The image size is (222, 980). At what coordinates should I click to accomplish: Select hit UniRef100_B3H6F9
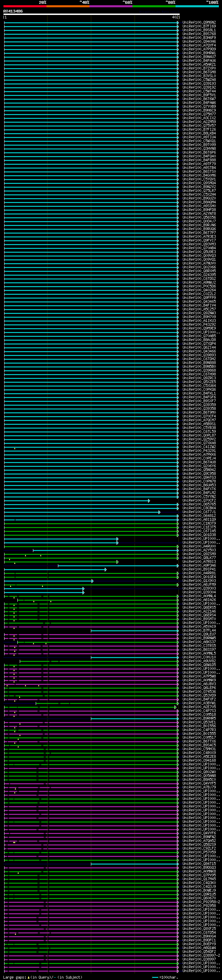[x=199, y=38]
